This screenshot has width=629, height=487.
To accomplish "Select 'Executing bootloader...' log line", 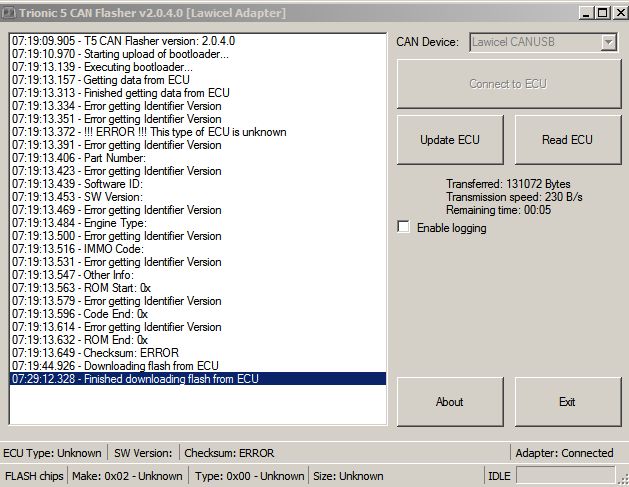I will click(x=197, y=67).
